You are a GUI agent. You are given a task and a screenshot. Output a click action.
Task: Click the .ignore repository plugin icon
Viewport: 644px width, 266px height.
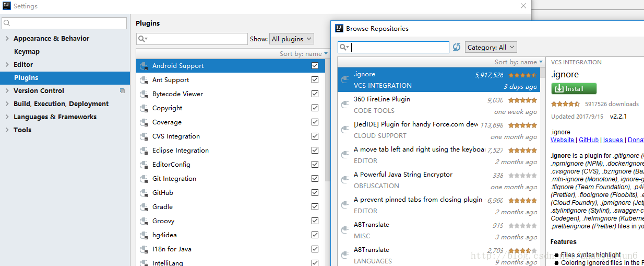[344, 79]
